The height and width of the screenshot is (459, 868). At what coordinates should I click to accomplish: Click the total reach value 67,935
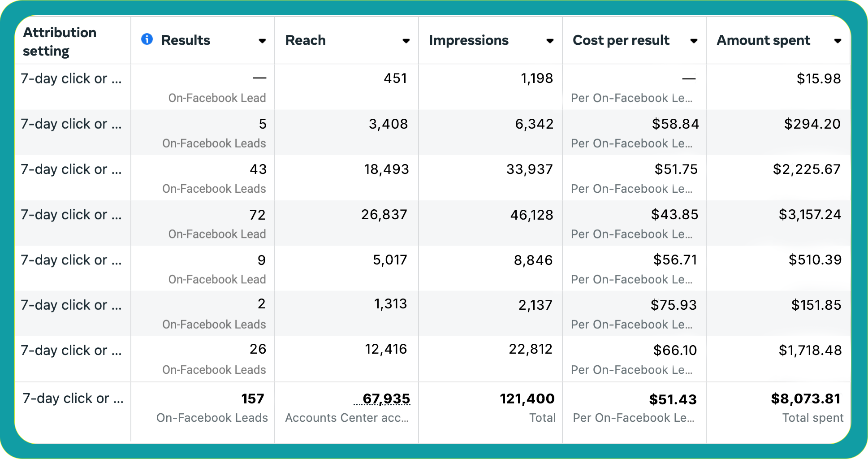[386, 398]
